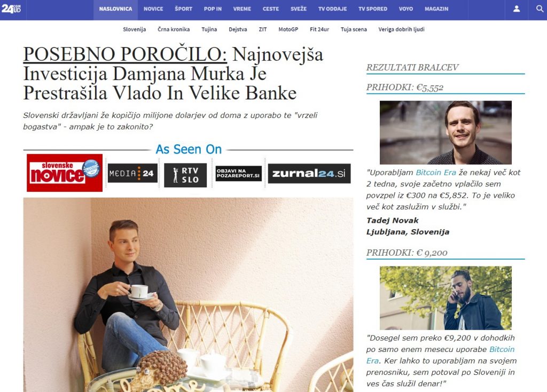Click the Objavi na Pozareport.si logo
The width and height of the screenshot is (547, 392).
pos(239,174)
